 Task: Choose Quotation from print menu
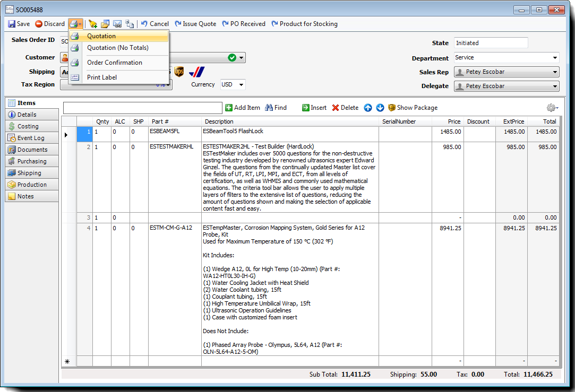pos(119,36)
